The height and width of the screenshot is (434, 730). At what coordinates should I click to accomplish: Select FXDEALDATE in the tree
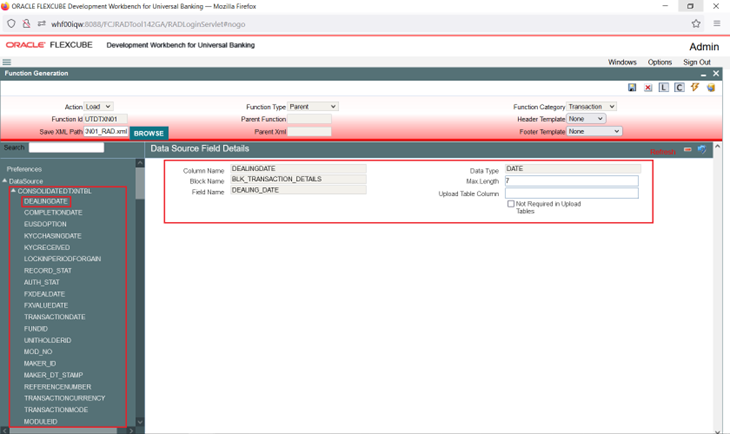pyautogui.click(x=44, y=294)
